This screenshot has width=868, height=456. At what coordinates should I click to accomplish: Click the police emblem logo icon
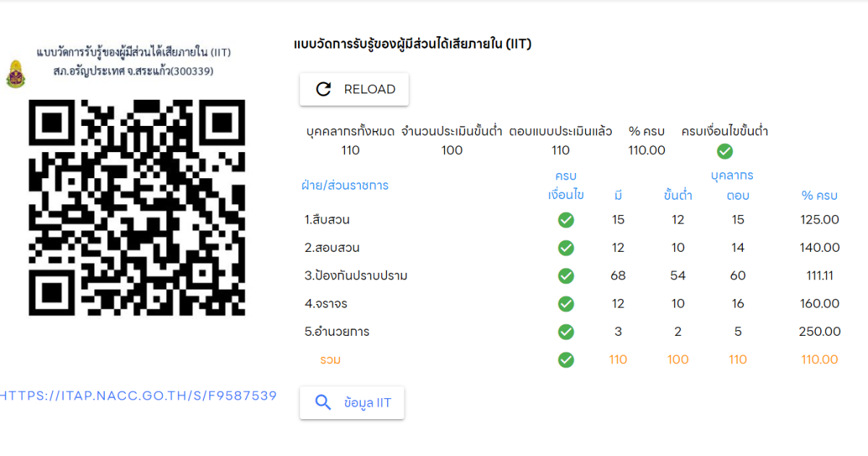click(x=15, y=75)
